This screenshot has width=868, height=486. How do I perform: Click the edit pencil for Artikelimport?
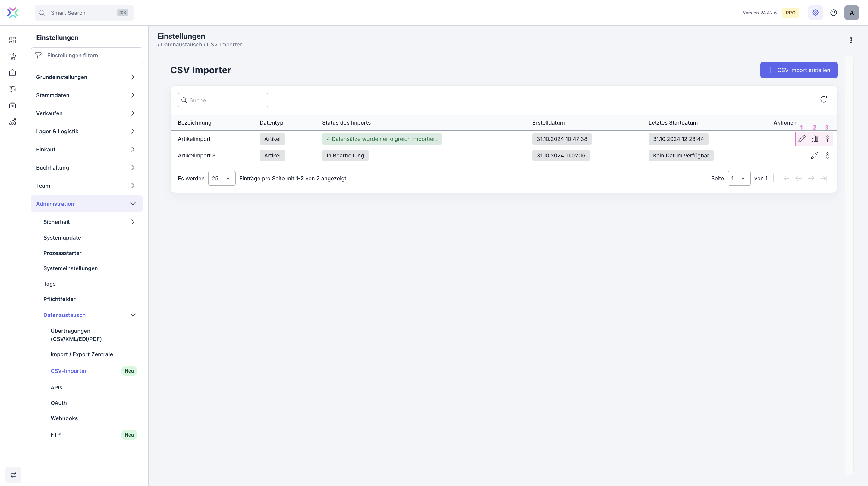tap(802, 139)
